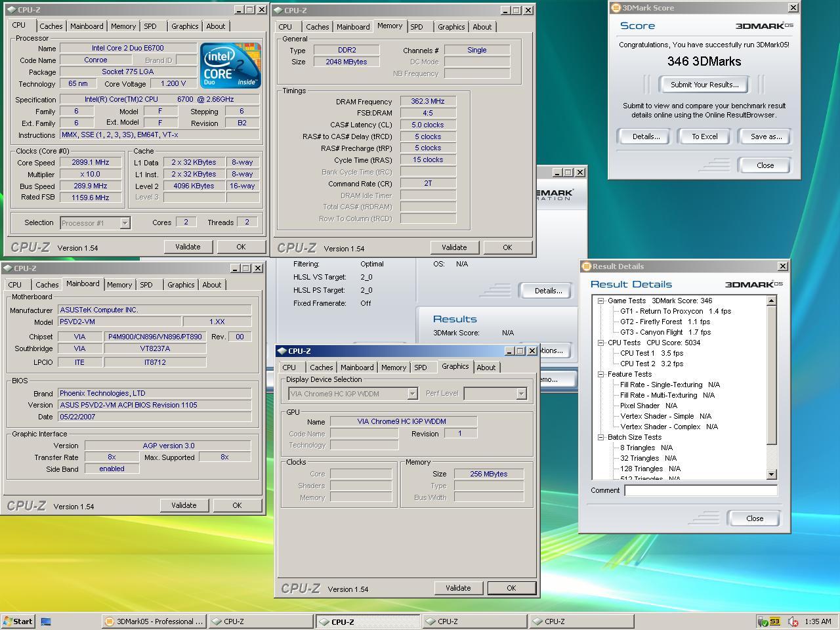Click security shield tray icon
840x630 pixels.
tap(763, 621)
